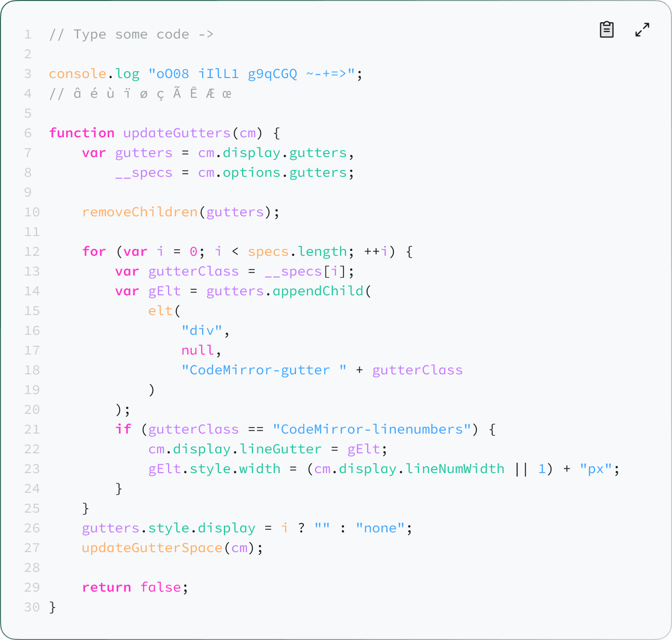672x640 pixels.
Task: Copy the code to clipboard
Action: pyautogui.click(x=606, y=30)
